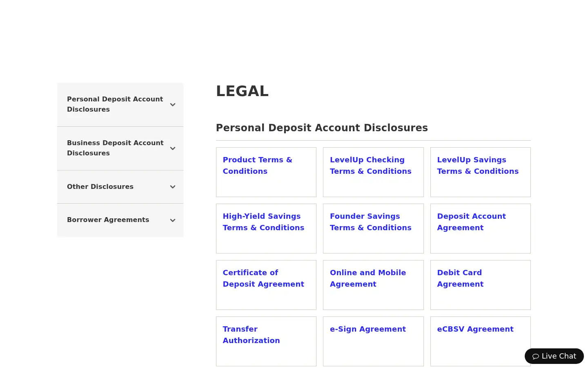Start a Live Chat session
This screenshot has width=588, height=368.
click(554, 356)
